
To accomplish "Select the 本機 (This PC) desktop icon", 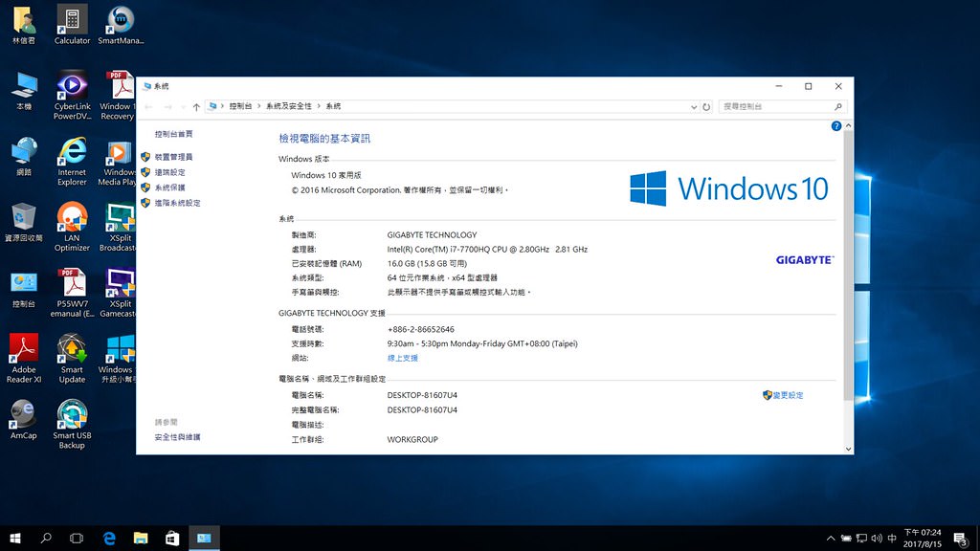I will pos(24,91).
